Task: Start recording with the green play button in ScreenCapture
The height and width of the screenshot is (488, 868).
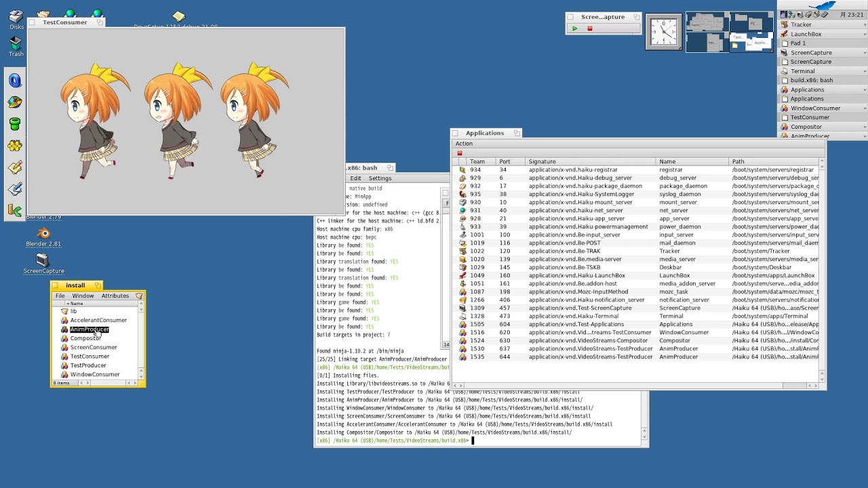Action: [574, 28]
